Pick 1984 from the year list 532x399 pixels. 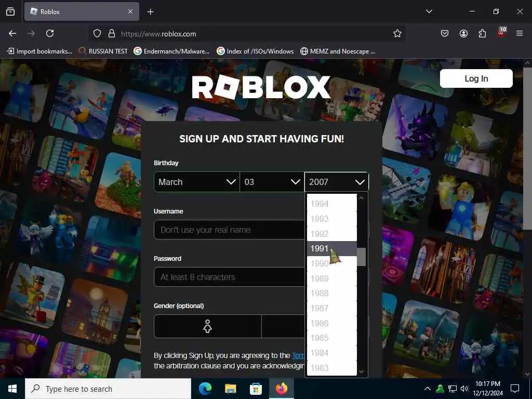332,353
